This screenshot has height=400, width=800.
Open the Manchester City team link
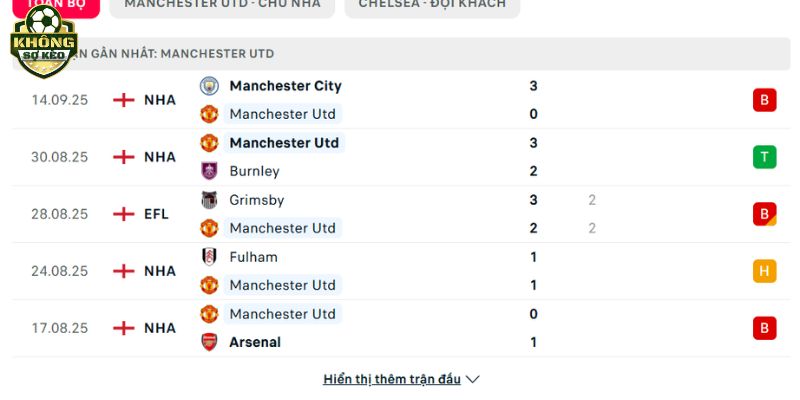pyautogui.click(x=285, y=86)
